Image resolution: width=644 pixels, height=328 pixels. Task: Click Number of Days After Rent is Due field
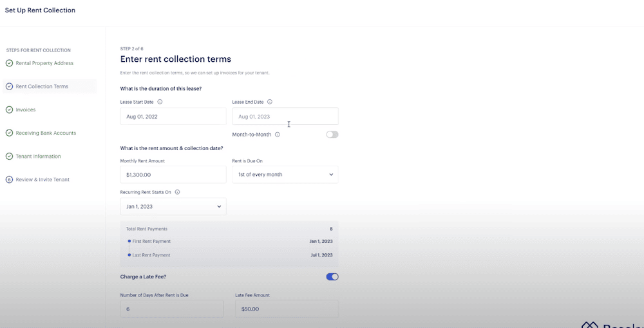point(172,309)
